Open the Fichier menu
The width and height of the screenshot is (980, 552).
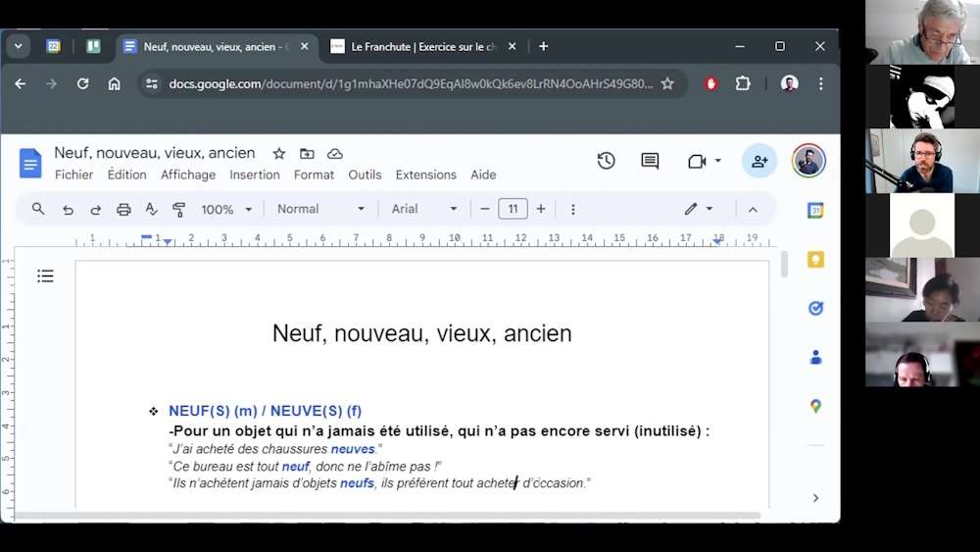pyautogui.click(x=73, y=176)
